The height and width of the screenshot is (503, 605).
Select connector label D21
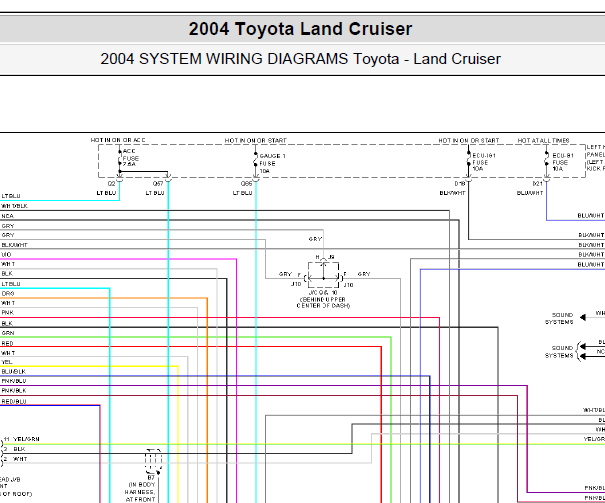tap(538, 184)
